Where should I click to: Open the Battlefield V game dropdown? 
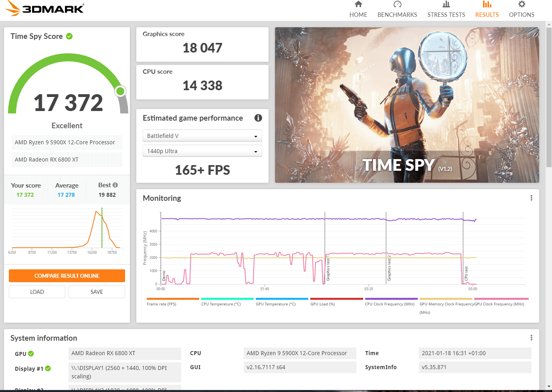coord(202,135)
